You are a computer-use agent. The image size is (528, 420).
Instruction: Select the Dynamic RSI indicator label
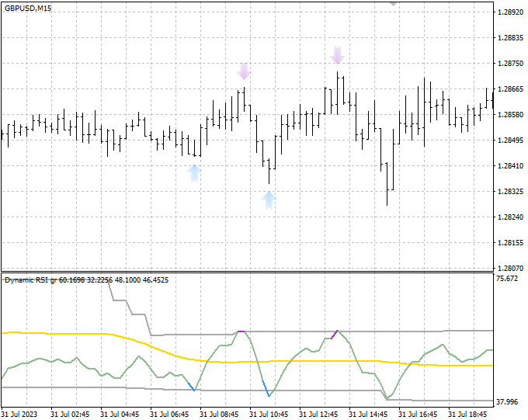(86, 280)
